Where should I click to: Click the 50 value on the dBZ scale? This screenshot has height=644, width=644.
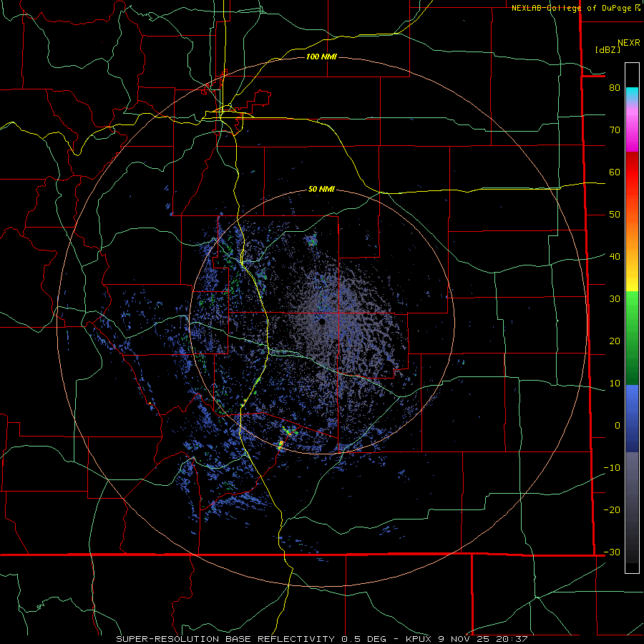pyautogui.click(x=615, y=215)
